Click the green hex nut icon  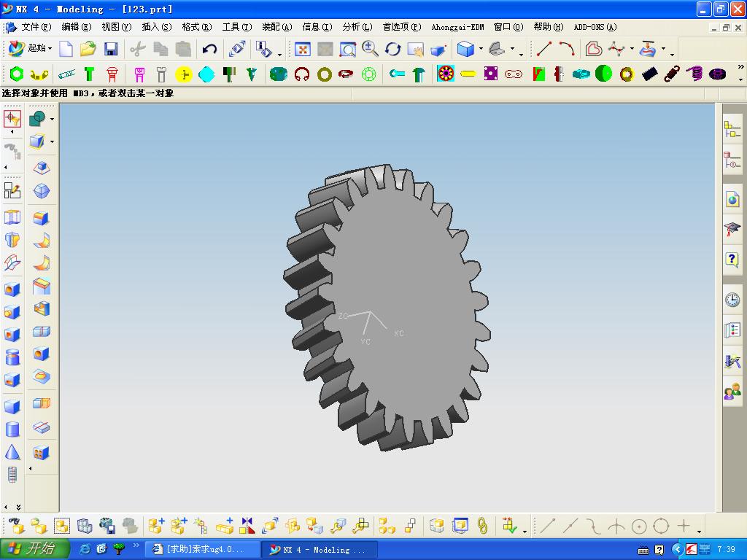point(17,74)
